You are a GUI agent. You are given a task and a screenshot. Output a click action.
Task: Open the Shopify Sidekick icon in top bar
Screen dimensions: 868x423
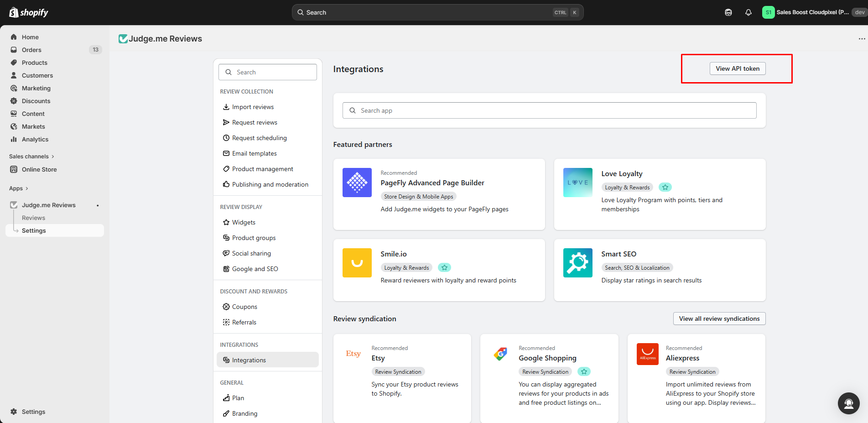[728, 12]
